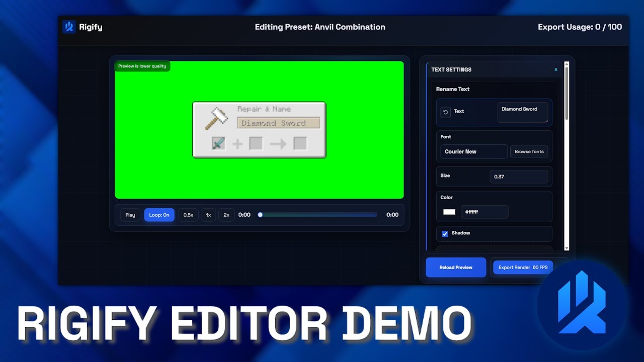Click the Repair & Name label in preview
Image resolution: width=644 pixels, height=362 pixels.
click(264, 109)
